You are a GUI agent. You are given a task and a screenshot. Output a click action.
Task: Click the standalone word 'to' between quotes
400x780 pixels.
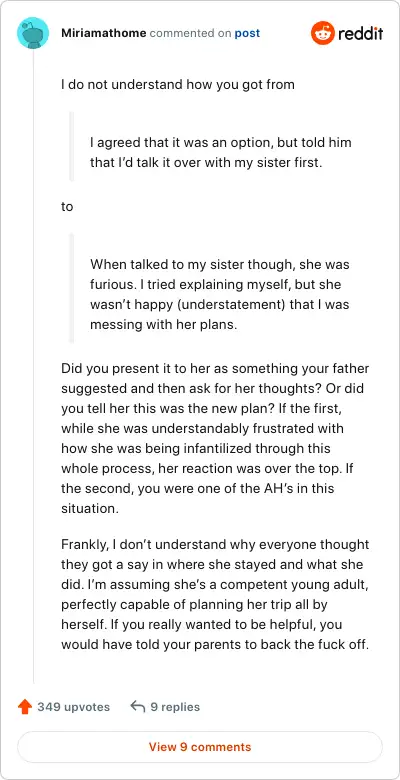(67, 206)
